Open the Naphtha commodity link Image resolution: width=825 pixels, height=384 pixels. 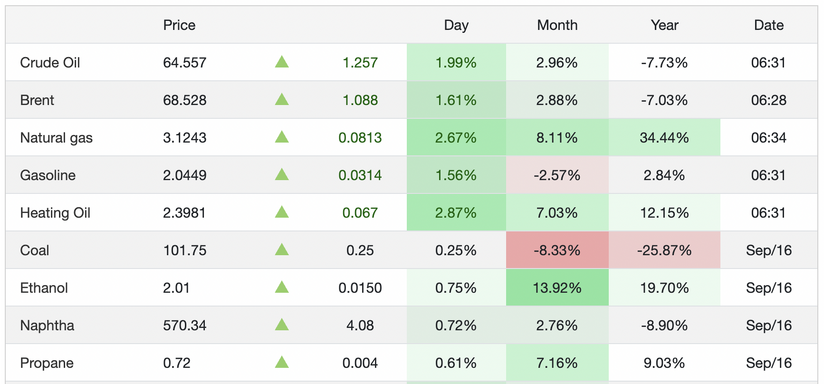tap(47, 326)
